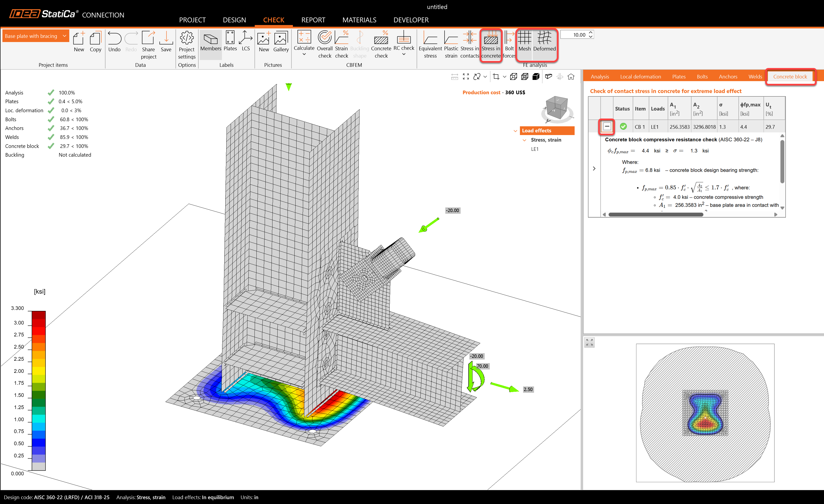Click the vertical scrollbar of check details

pyautogui.click(x=782, y=162)
